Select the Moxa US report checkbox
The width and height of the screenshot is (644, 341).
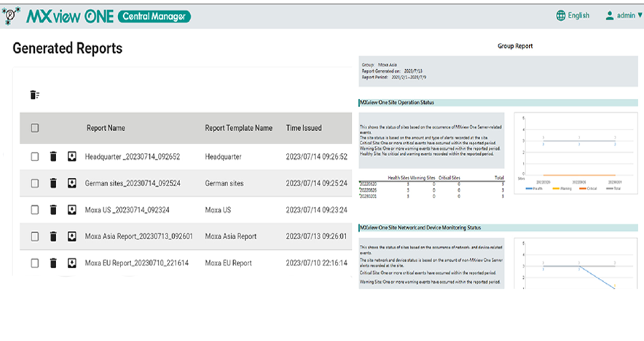[34, 210]
